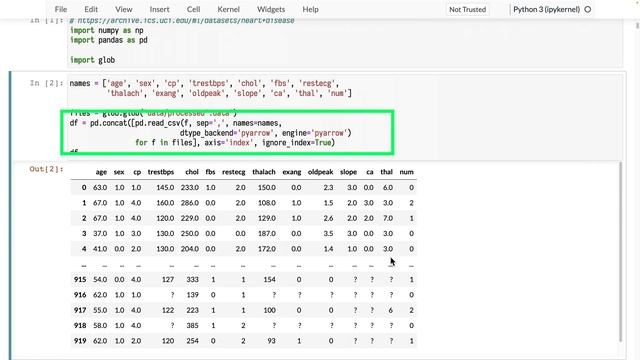Click row index 2 in the dataframe

point(84,218)
